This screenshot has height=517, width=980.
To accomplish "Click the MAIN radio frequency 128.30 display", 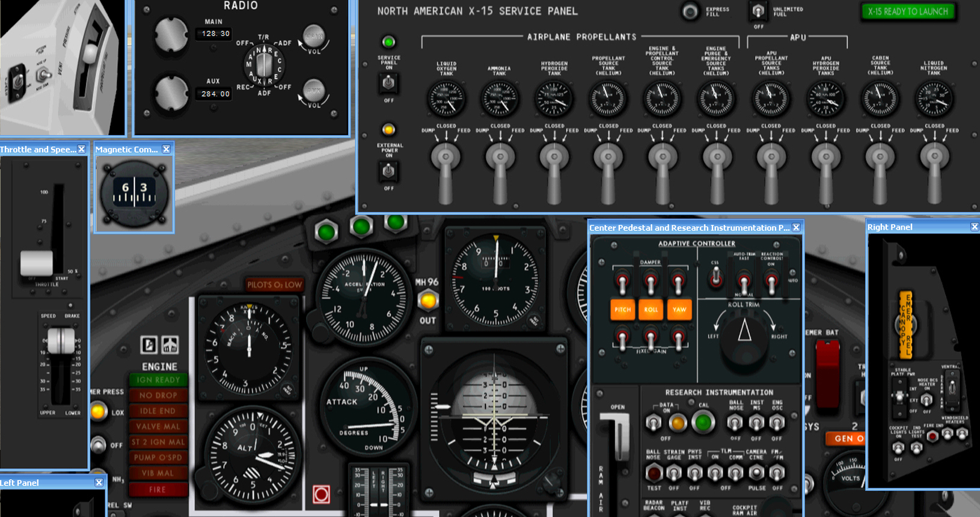I will 215,34.
